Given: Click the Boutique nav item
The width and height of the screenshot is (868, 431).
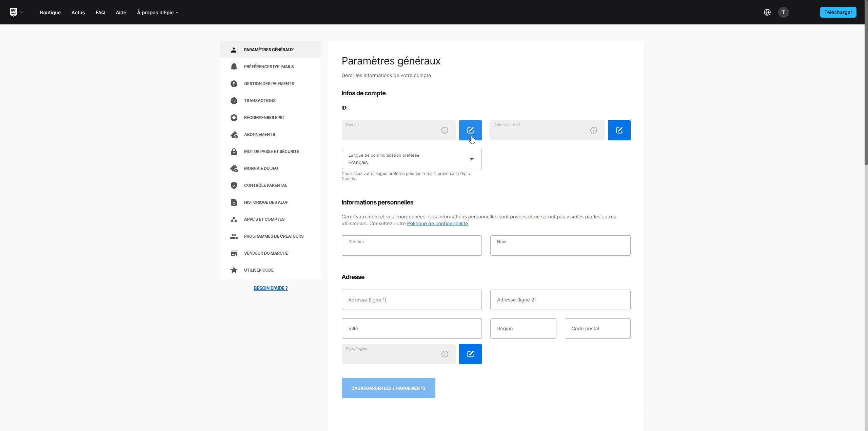Looking at the screenshot, I should click(50, 13).
